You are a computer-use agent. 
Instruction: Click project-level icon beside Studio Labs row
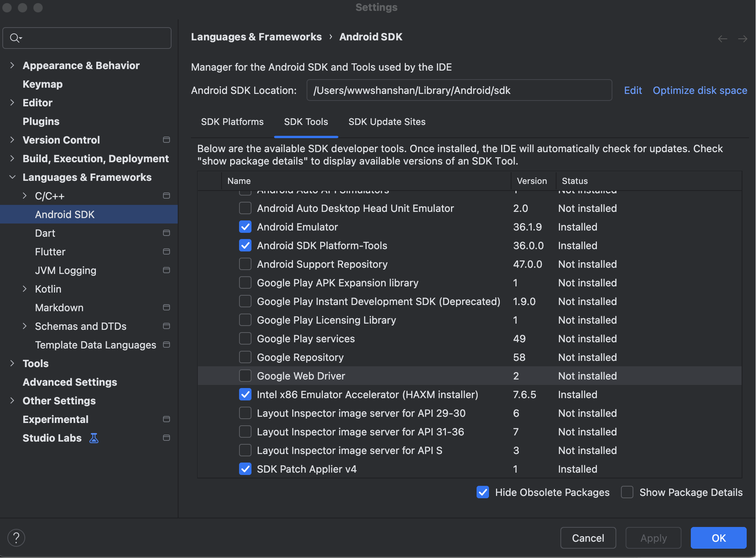(166, 438)
